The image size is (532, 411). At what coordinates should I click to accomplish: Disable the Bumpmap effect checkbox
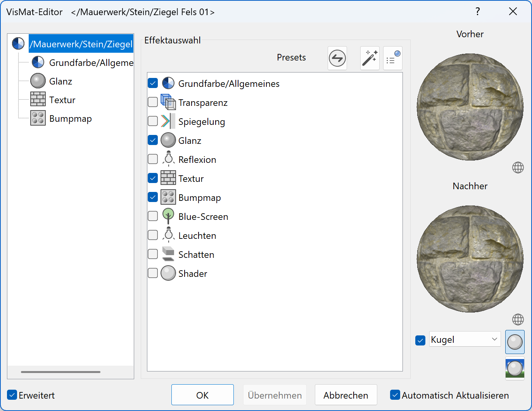153,197
